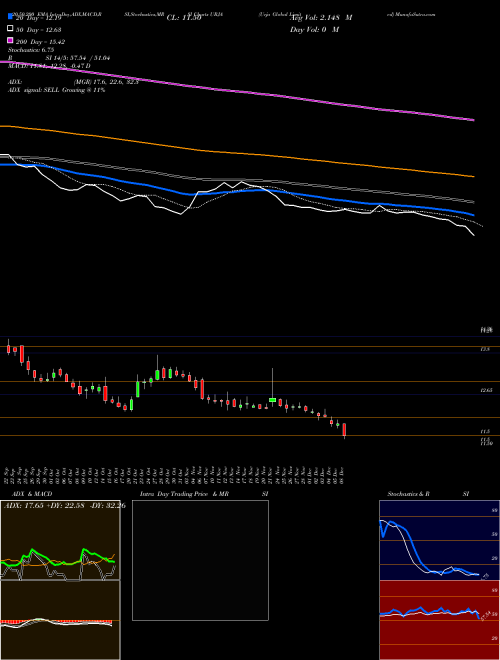The height and width of the screenshot is (660, 500).
Task: Click the 'Avg Vol: 2.148 M' label
Action: coord(321,18)
